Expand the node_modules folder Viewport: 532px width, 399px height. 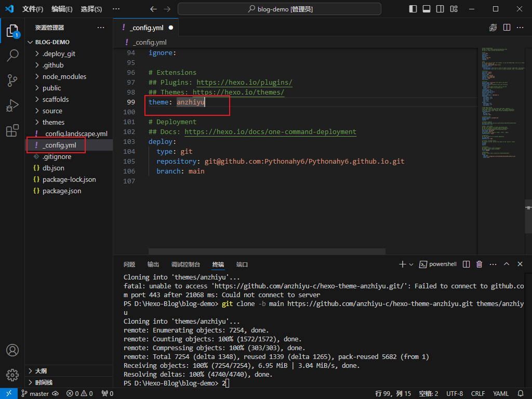pyautogui.click(x=69, y=77)
